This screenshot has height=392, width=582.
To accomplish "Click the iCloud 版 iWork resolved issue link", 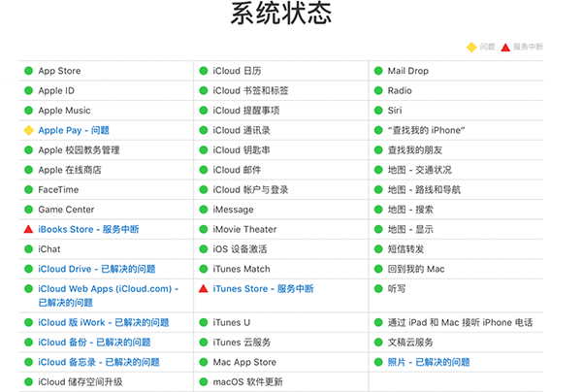I will tap(103, 322).
